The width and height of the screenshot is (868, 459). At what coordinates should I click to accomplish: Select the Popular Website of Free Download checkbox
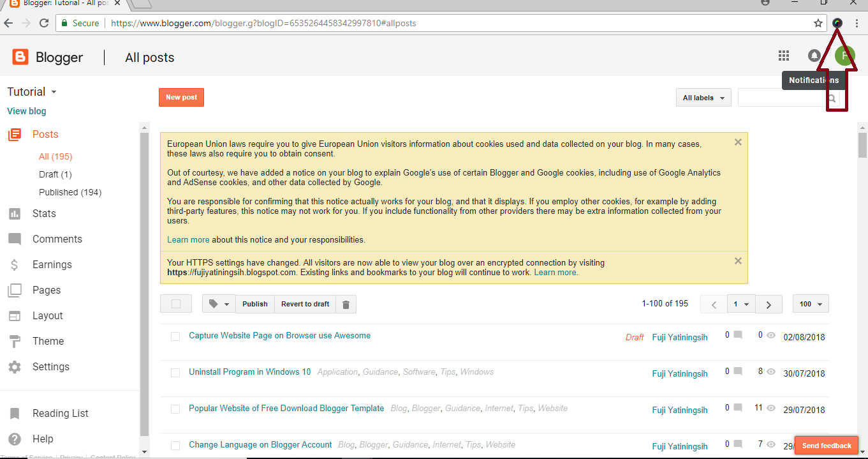click(175, 409)
